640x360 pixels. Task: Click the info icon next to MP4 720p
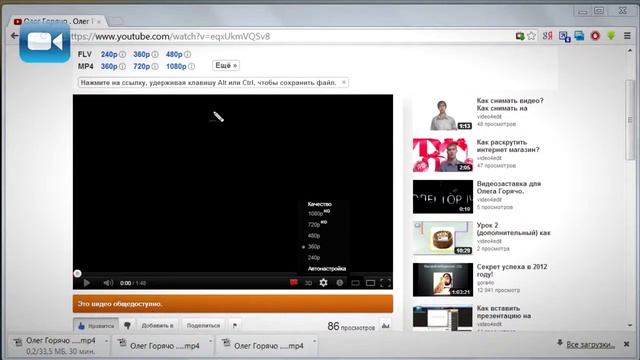pos(155,66)
